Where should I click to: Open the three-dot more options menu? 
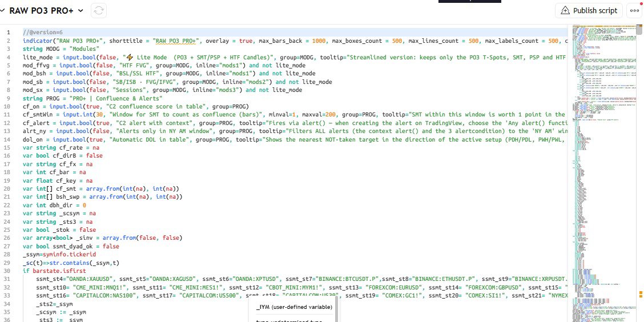635,11
